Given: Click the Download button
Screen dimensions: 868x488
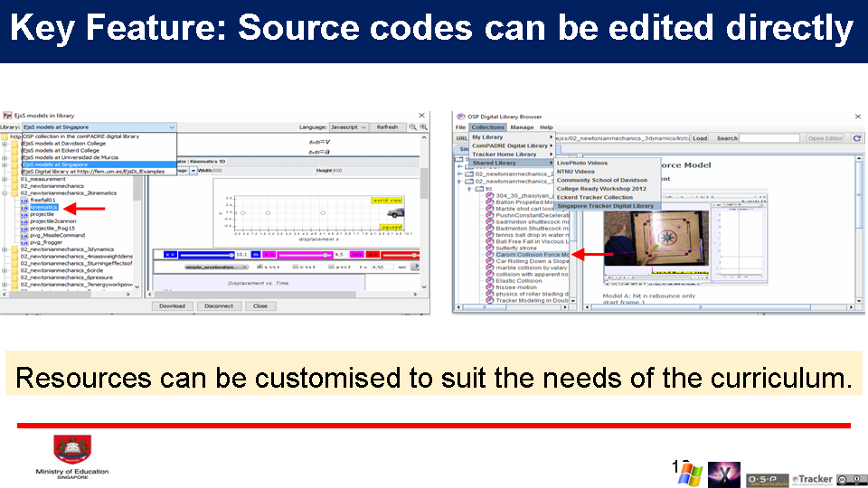Looking at the screenshot, I should point(172,306).
